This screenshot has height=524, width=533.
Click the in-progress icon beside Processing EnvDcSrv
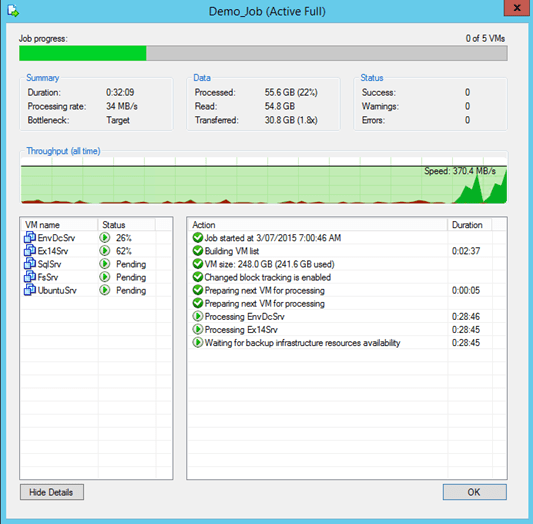click(197, 316)
